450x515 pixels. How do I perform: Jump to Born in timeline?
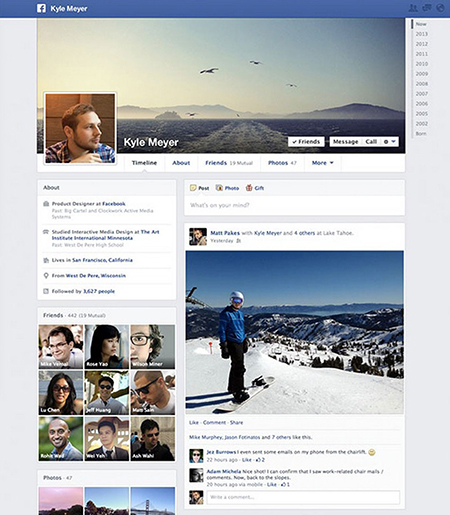(x=421, y=133)
